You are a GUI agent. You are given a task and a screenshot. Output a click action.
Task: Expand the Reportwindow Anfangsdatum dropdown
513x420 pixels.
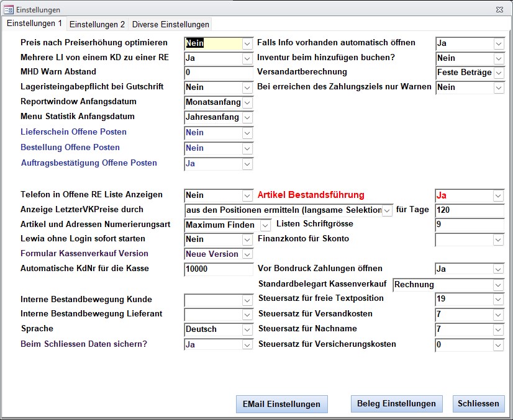[247, 102]
